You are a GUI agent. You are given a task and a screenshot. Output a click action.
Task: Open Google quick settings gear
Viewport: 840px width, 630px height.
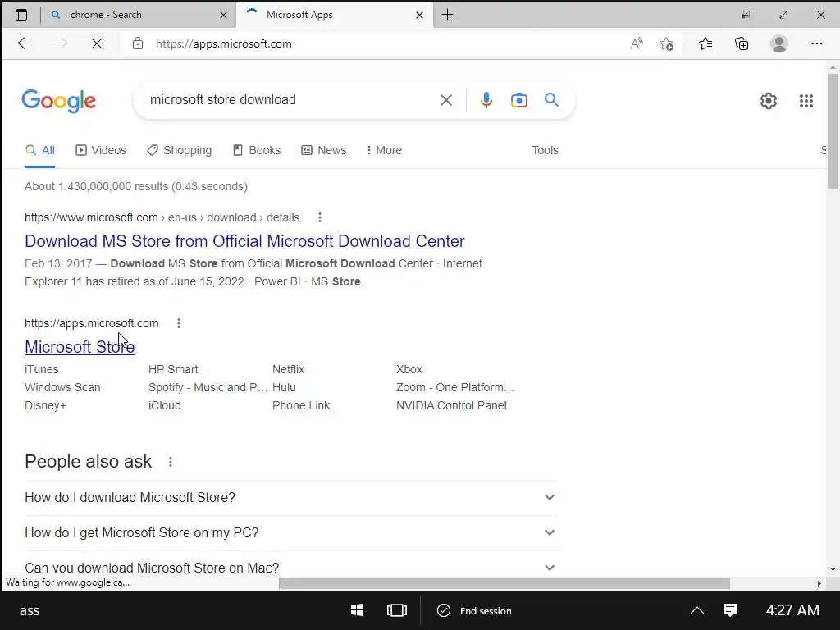click(768, 101)
